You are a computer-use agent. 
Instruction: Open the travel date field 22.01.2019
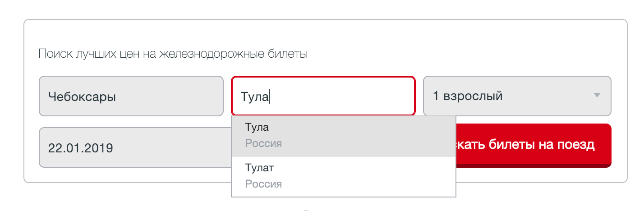click(x=135, y=147)
